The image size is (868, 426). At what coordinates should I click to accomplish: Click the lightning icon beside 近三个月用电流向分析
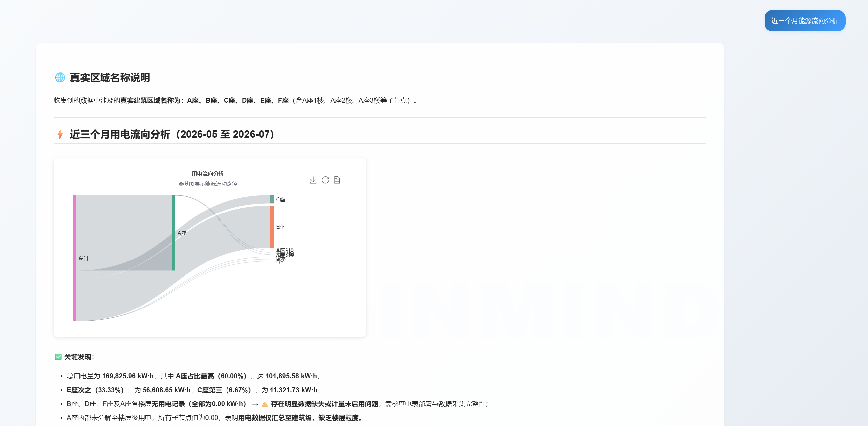pos(60,134)
